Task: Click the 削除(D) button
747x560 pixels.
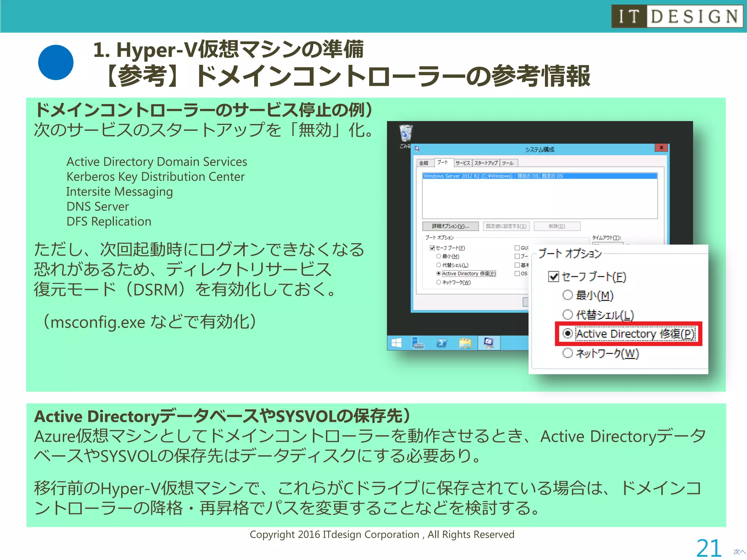Action: 557,226
